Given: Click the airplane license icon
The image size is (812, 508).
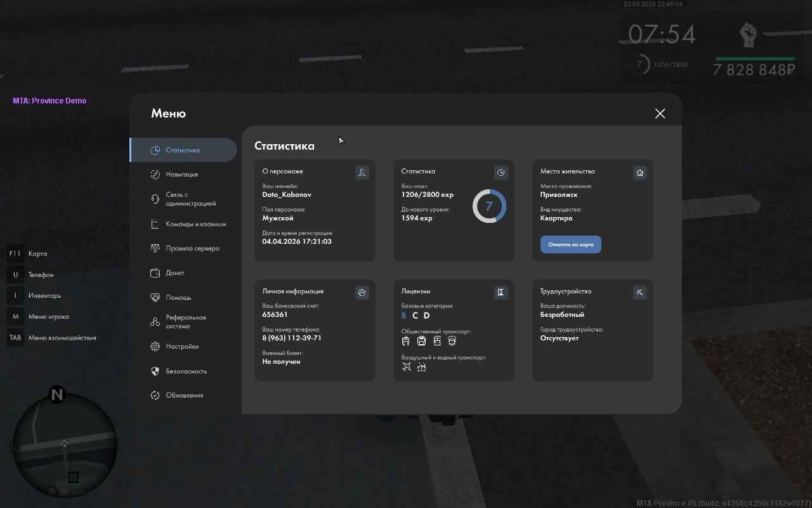Looking at the screenshot, I should point(407,367).
